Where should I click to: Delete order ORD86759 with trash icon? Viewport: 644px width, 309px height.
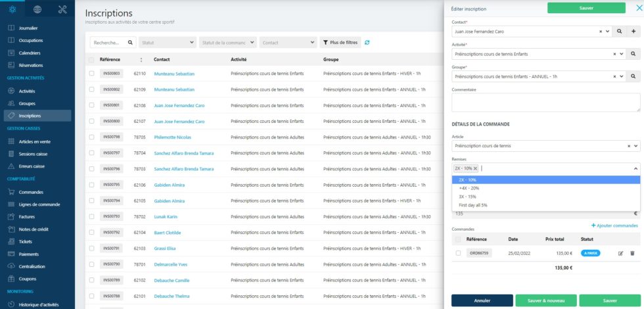coord(632,253)
